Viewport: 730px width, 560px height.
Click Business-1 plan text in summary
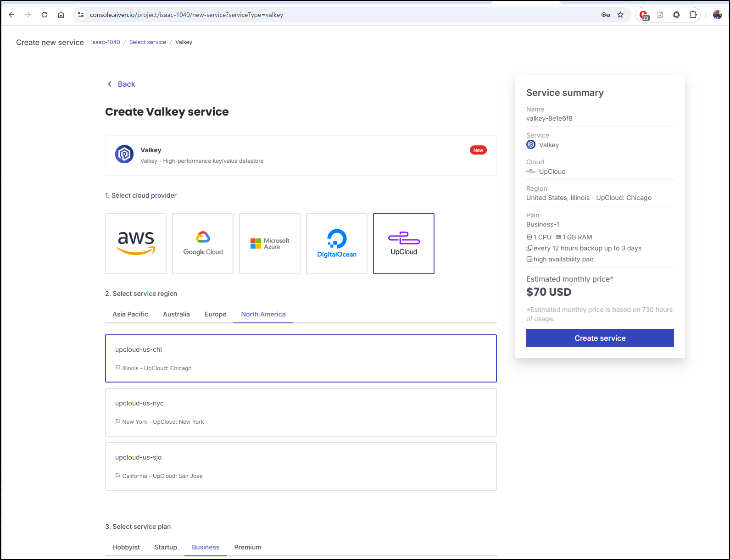(x=543, y=224)
